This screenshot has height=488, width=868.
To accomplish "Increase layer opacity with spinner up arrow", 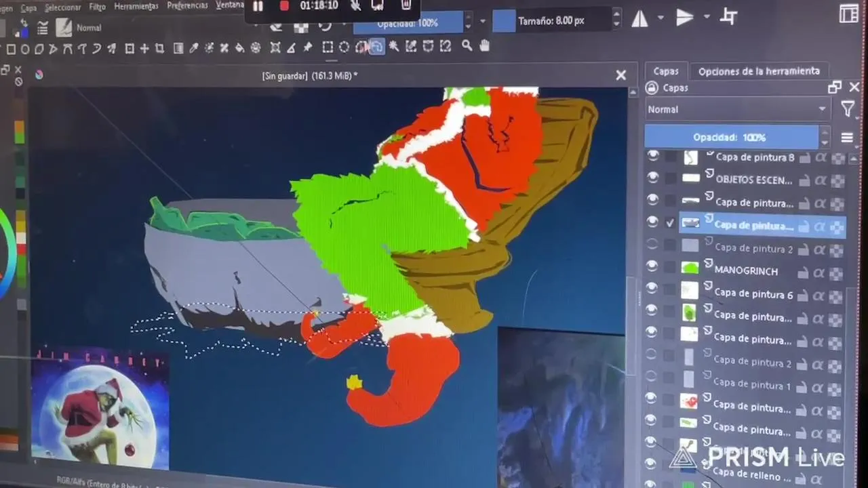I will 825,133.
